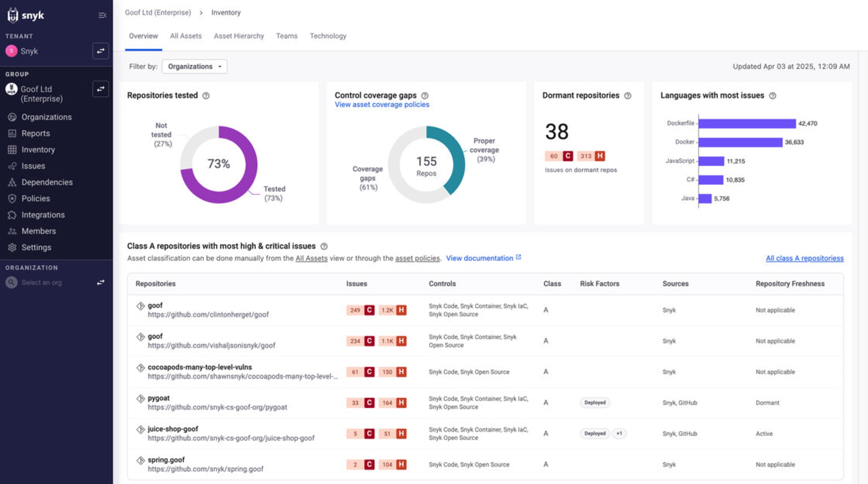Open Members in the sidebar
This screenshot has height=484, width=868.
click(x=39, y=231)
